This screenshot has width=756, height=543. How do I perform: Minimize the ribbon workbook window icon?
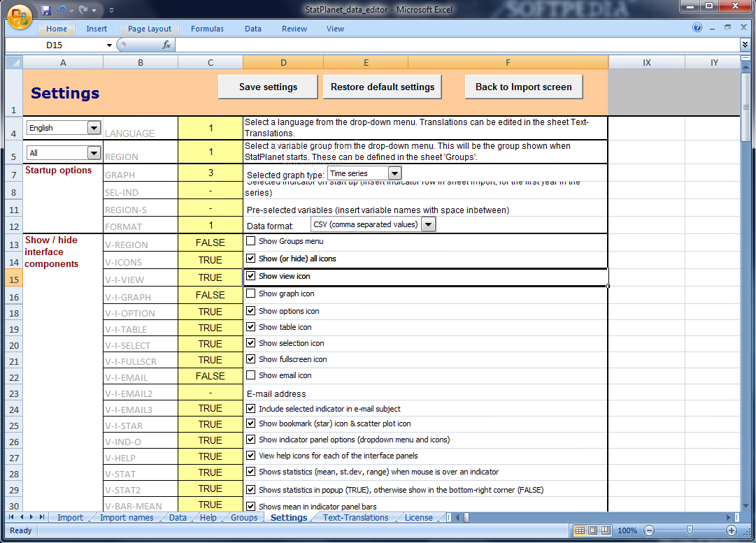point(712,29)
